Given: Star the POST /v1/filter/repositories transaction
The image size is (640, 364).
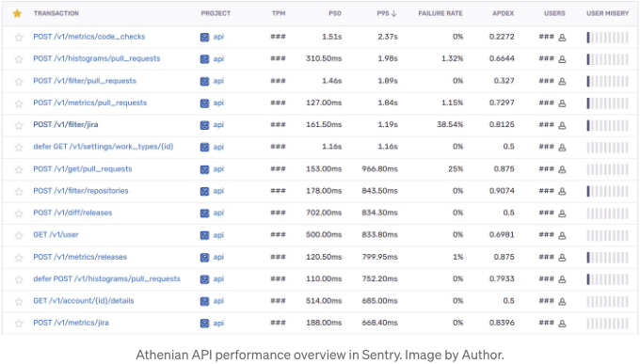Looking at the screenshot, I should coord(19,191).
